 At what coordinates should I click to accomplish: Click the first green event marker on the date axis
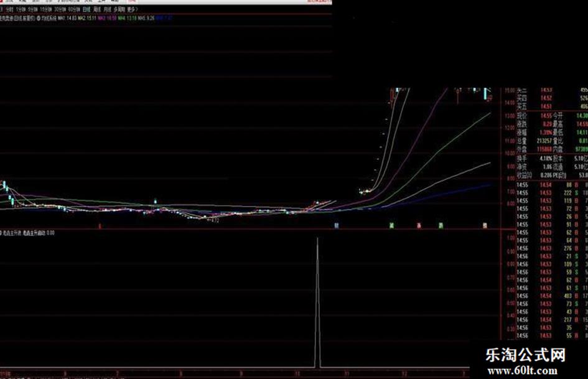click(x=391, y=225)
